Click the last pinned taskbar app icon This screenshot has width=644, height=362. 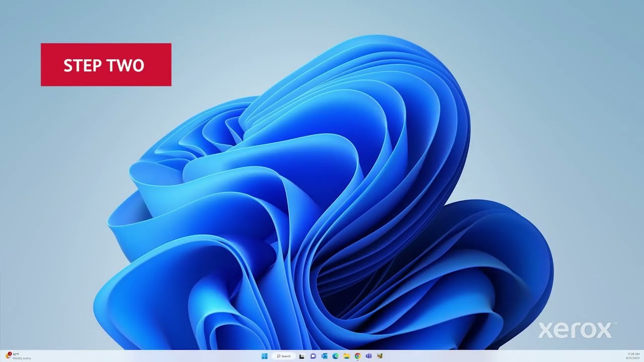point(380,356)
